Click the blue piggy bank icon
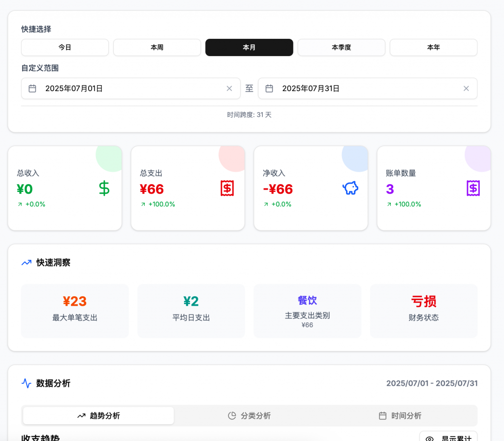The width and height of the screenshot is (504, 441). point(350,188)
